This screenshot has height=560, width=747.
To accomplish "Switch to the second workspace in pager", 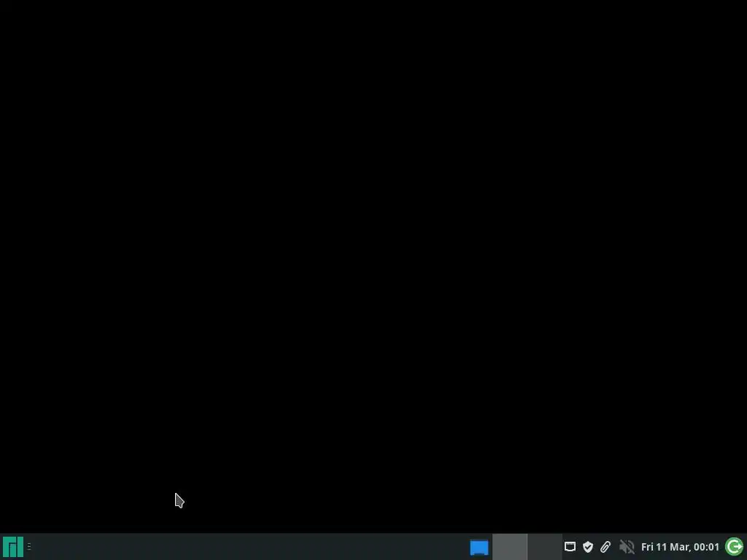I will (545, 547).
